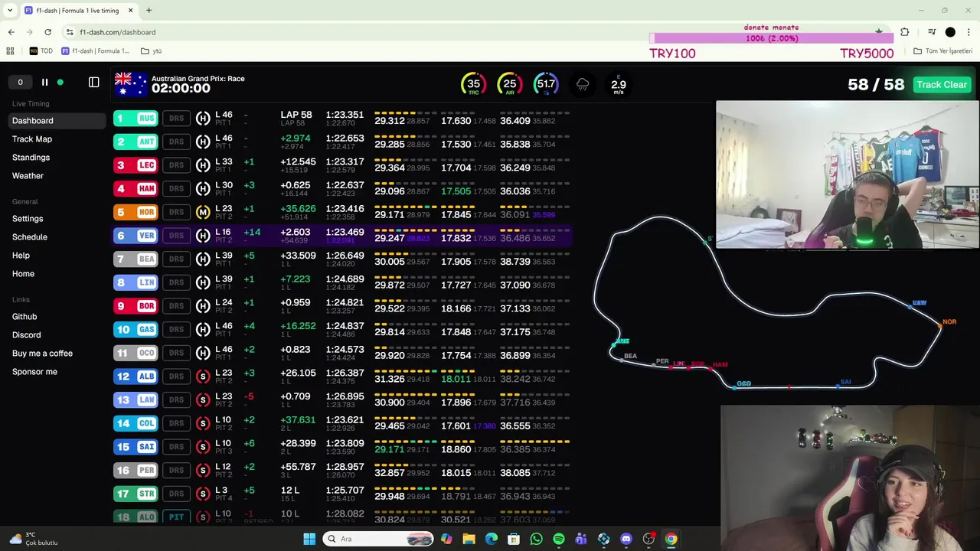The width and height of the screenshot is (980, 551).
Task: Open Settings in the sidebar
Action: coord(28,218)
